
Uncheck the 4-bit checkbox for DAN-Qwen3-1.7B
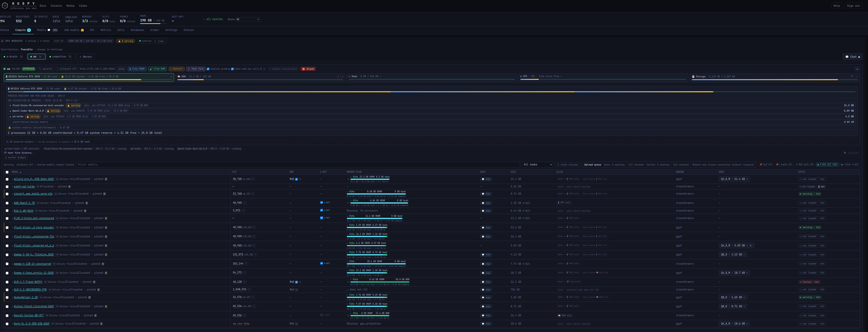coord(321,203)
